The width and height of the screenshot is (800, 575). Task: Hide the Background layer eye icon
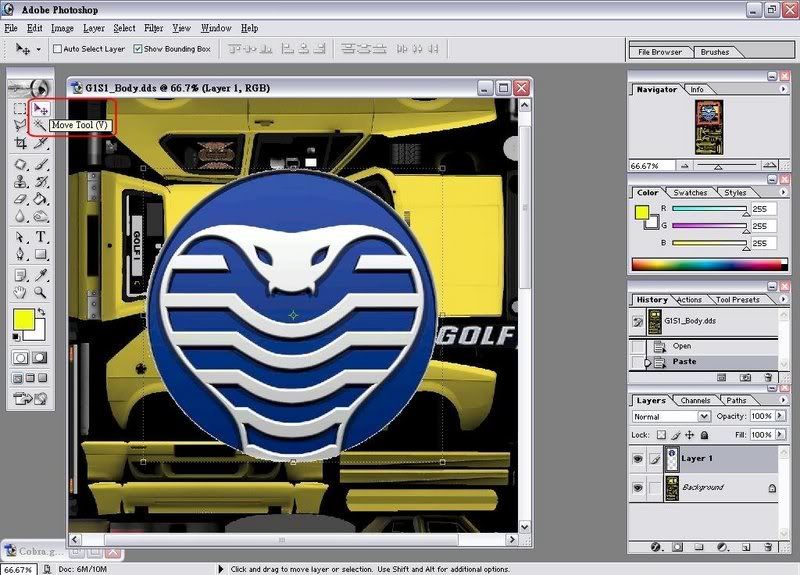pos(637,487)
